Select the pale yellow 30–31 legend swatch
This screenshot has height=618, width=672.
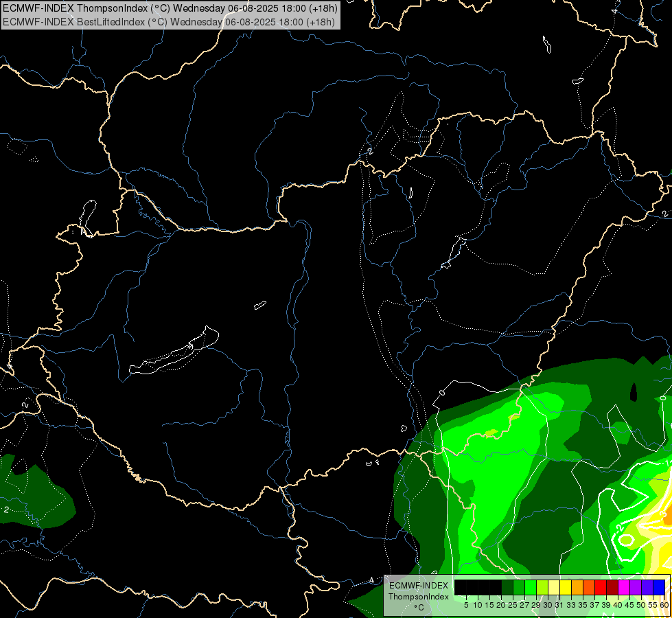[x=554, y=587]
